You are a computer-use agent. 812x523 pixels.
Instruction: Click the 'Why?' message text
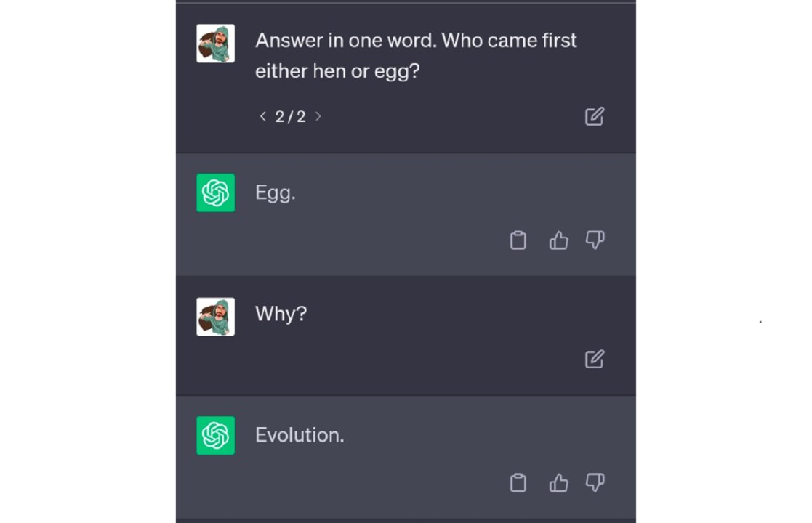[x=281, y=314]
